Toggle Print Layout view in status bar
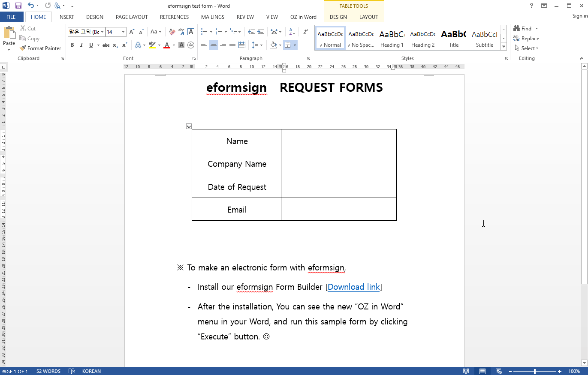 click(482, 371)
